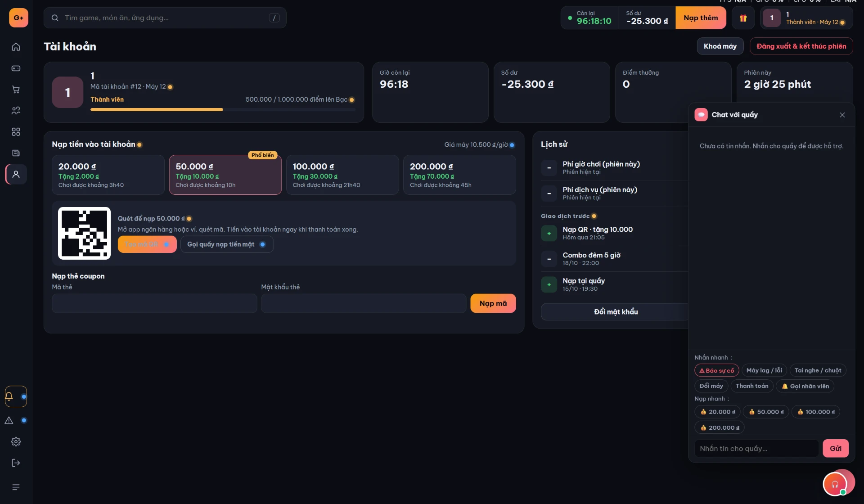Click the Nạp thêm button in header
The height and width of the screenshot is (504, 864).
[x=701, y=18]
